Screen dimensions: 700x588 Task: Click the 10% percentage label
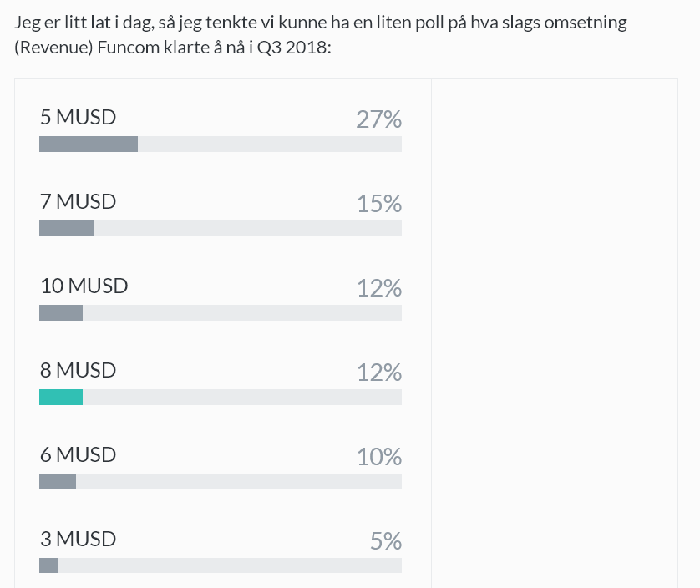[379, 457]
